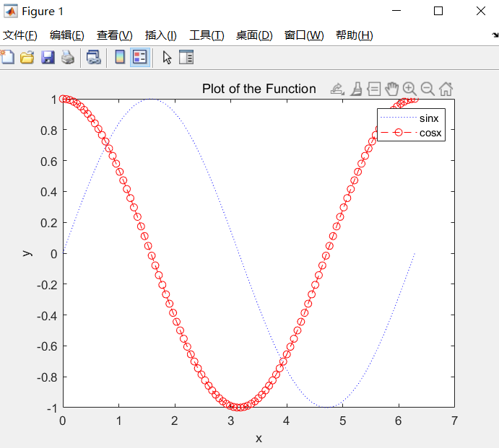Insert colorbar using toolbar icon
This screenshot has width=499, height=448.
pos(120,58)
